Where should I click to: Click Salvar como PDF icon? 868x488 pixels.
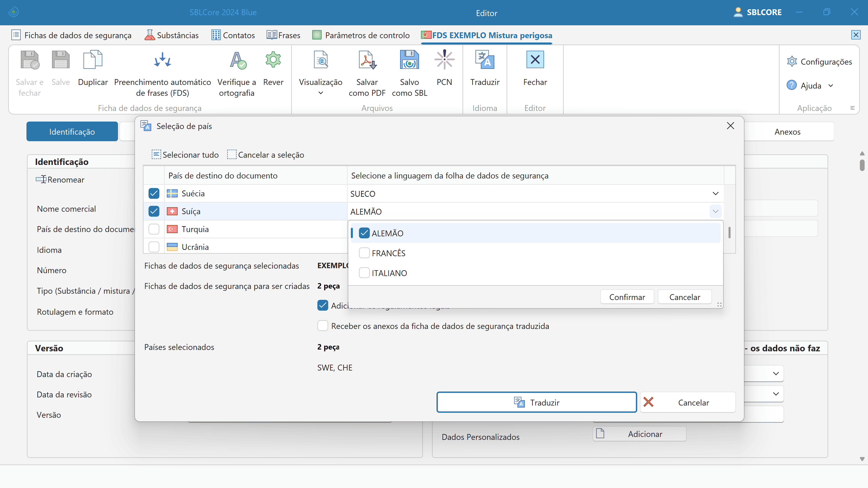367,60
